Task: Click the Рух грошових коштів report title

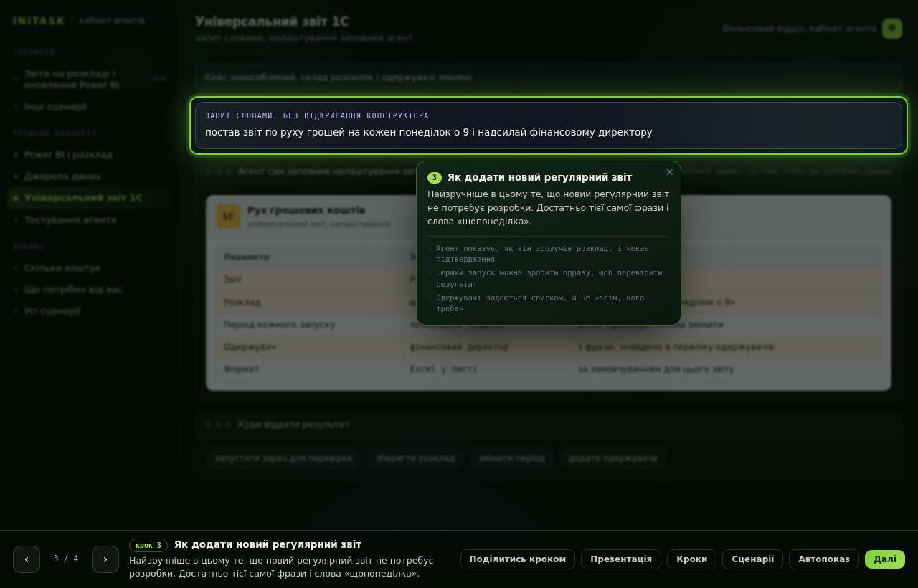Action: (306, 210)
